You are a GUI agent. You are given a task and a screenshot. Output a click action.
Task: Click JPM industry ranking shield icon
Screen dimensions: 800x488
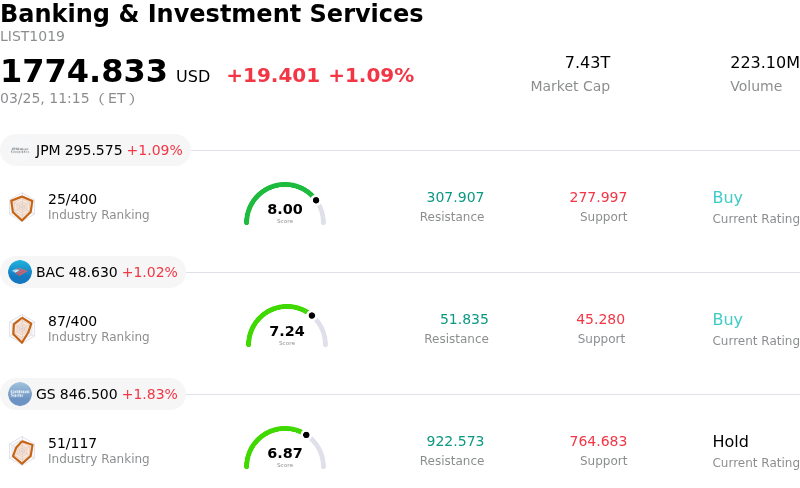[21, 207]
